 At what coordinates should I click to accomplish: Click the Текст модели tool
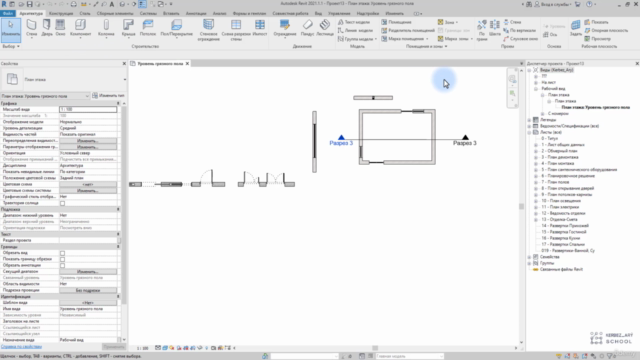click(354, 22)
